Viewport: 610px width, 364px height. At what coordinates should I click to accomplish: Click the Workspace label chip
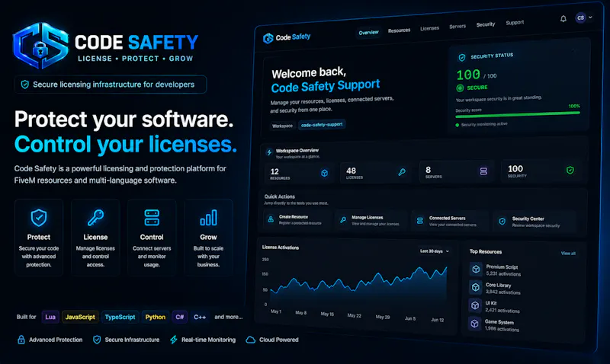tap(282, 126)
